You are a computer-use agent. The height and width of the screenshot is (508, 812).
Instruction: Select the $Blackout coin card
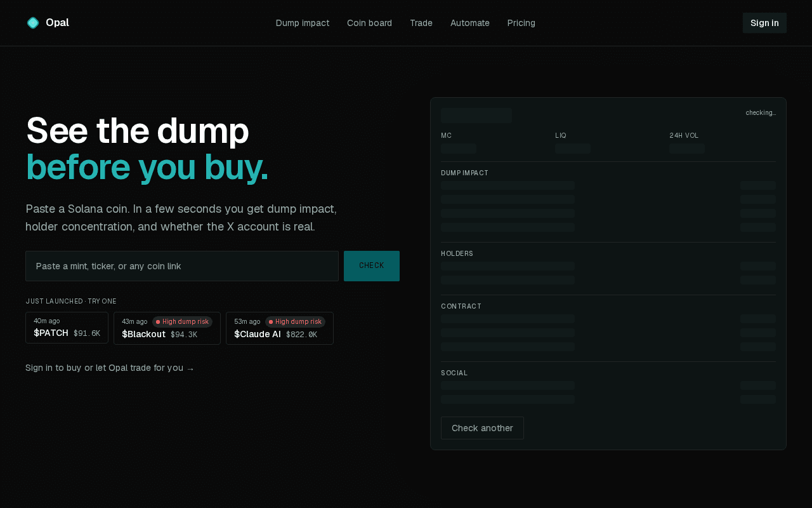click(x=167, y=328)
